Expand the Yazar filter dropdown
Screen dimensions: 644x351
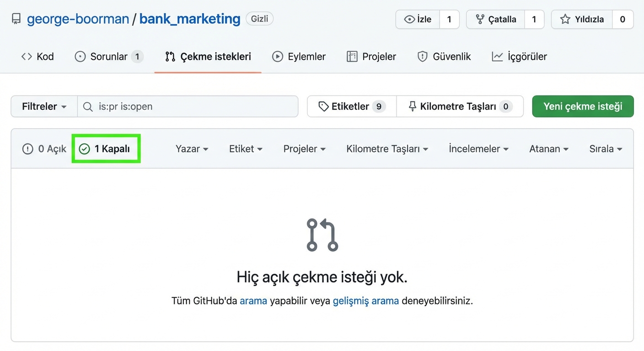tap(192, 149)
